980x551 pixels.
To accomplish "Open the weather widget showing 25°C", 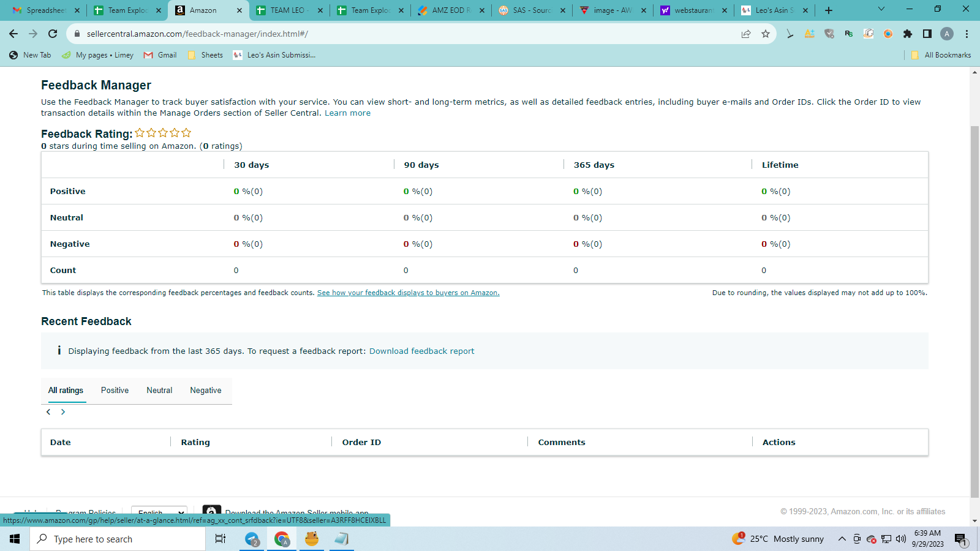I will (778, 539).
